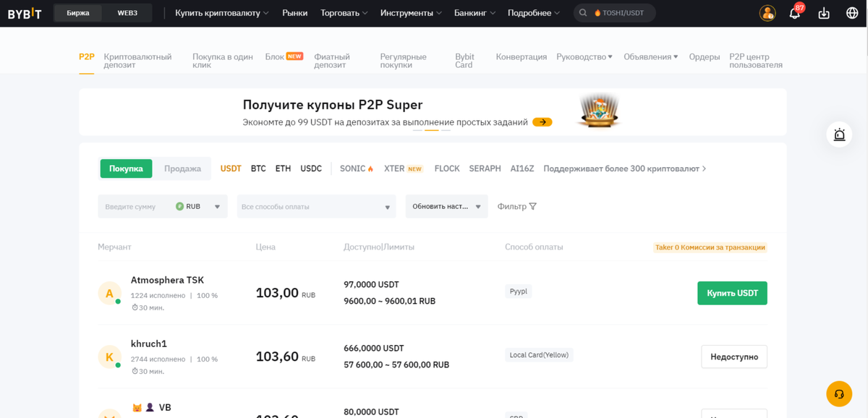Select SONIC coin tab

click(357, 169)
